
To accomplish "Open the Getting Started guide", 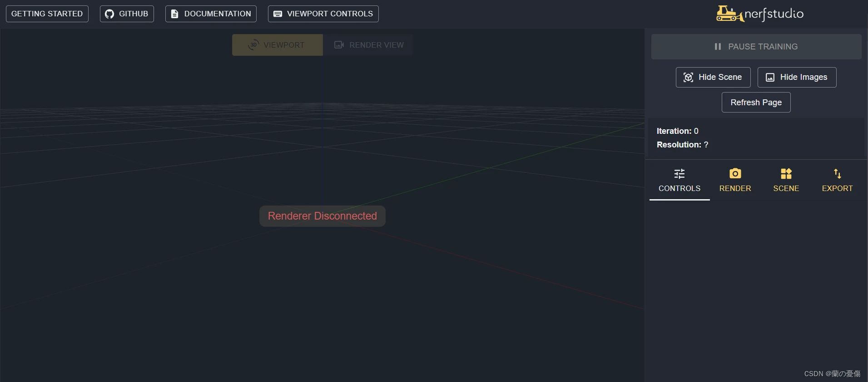I will point(47,14).
